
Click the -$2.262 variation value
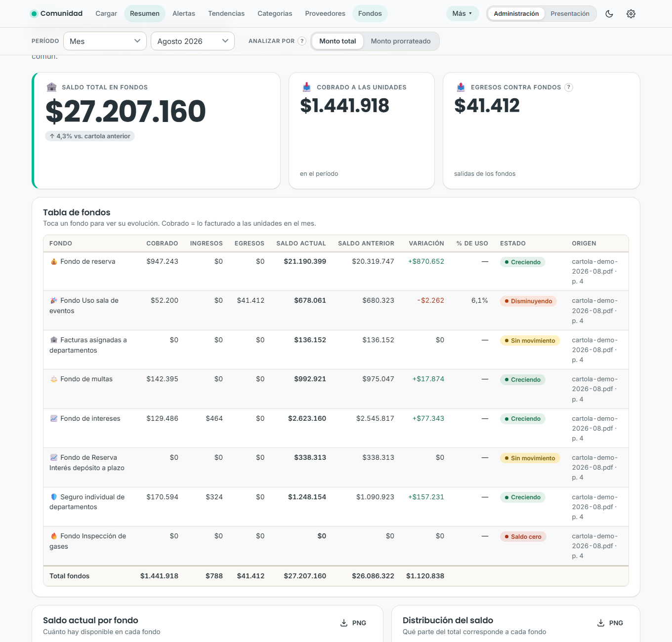[431, 301]
